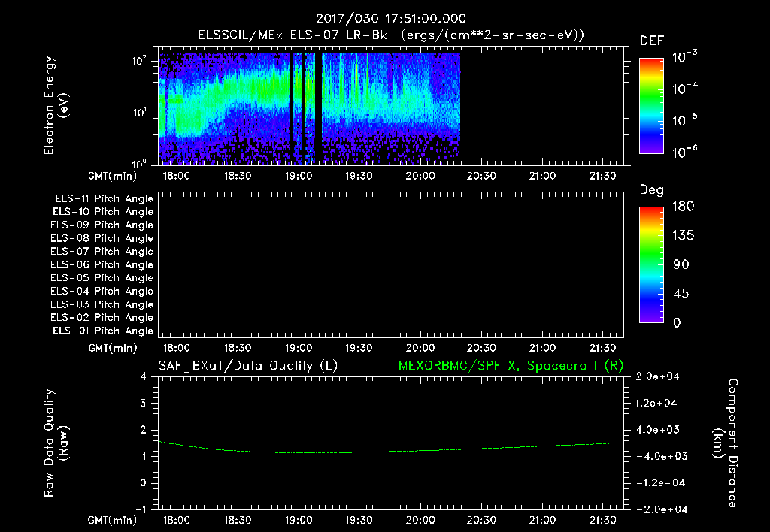
Task: Click the DEF color bar legend
Action: [651, 105]
